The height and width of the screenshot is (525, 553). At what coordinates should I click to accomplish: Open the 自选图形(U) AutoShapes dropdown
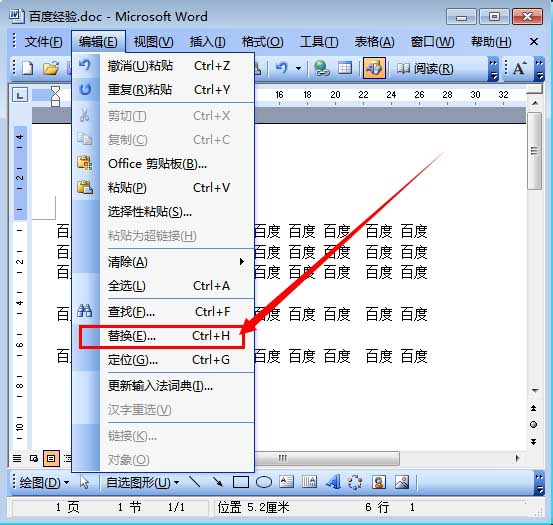coord(142,482)
